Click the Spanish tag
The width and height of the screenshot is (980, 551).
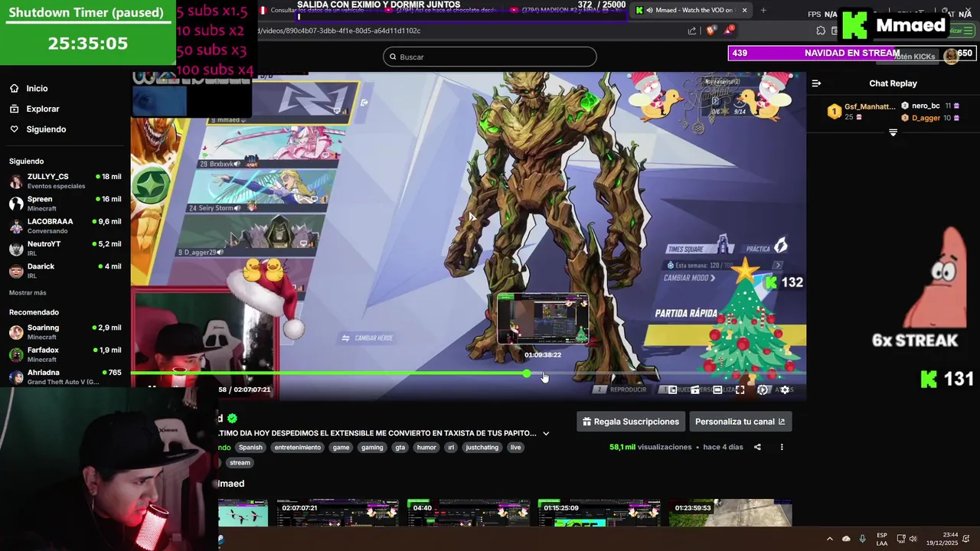click(250, 448)
